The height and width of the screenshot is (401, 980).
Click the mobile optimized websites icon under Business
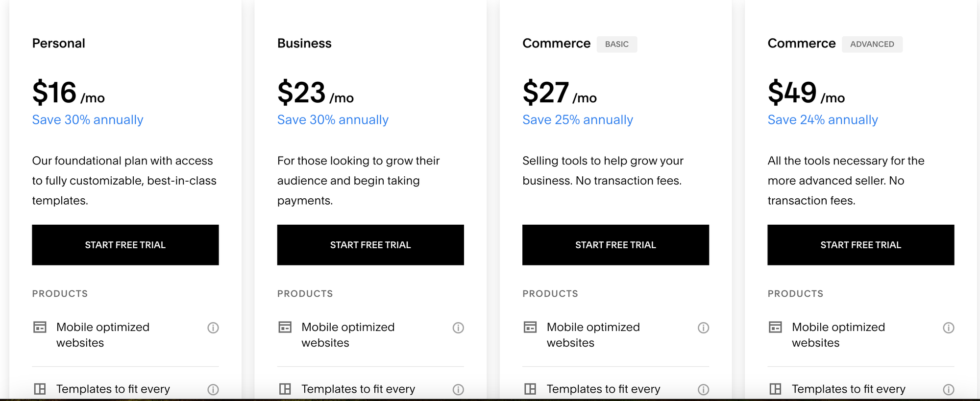tap(285, 327)
